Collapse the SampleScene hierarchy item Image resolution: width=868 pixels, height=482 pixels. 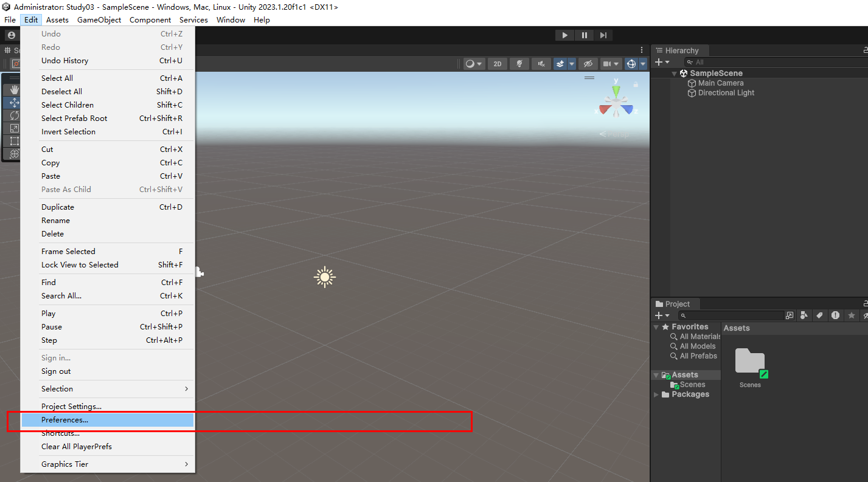(x=673, y=72)
